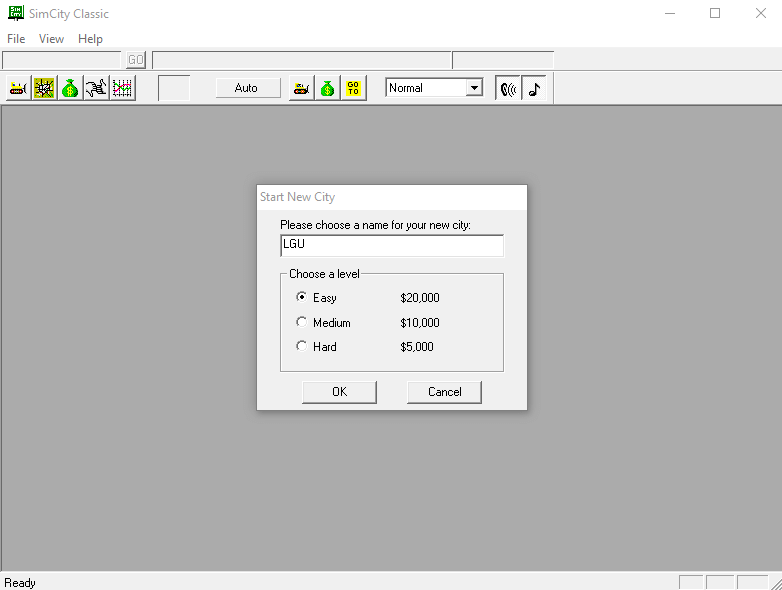The width and height of the screenshot is (782, 590).
Task: Cancel the Start New City dialog
Action: pyautogui.click(x=444, y=392)
